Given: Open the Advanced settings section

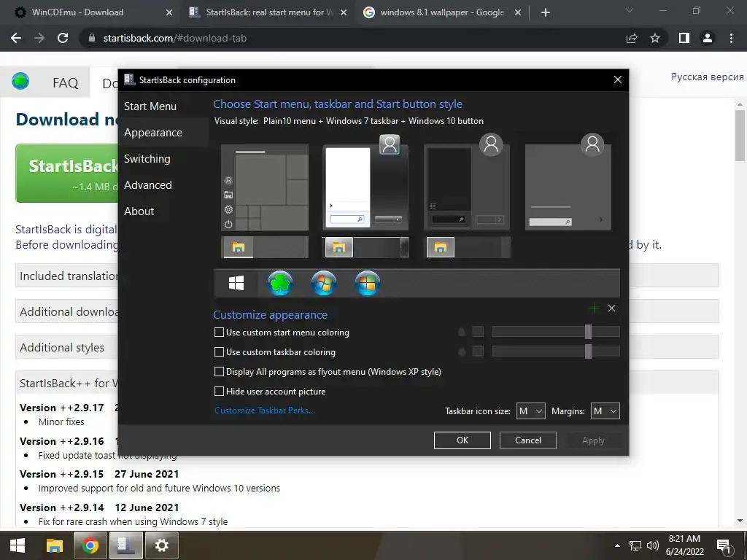Looking at the screenshot, I should (147, 184).
